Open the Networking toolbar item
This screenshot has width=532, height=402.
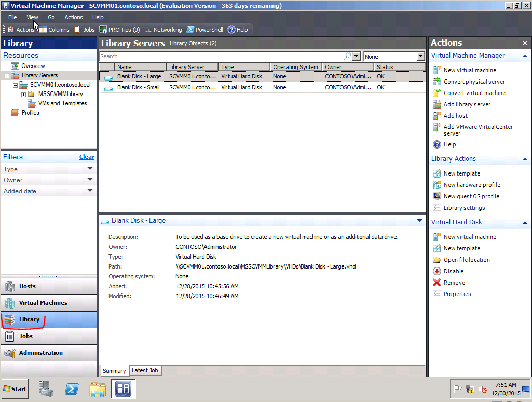click(x=163, y=30)
